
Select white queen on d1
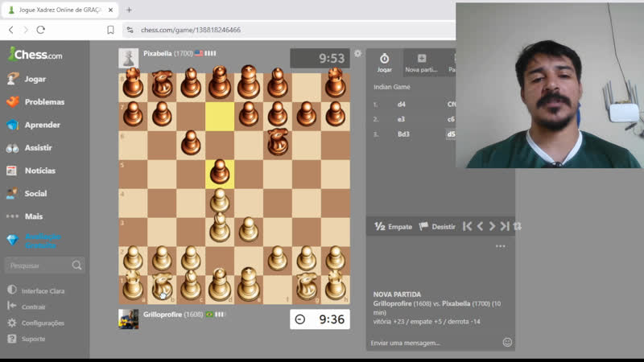click(220, 290)
